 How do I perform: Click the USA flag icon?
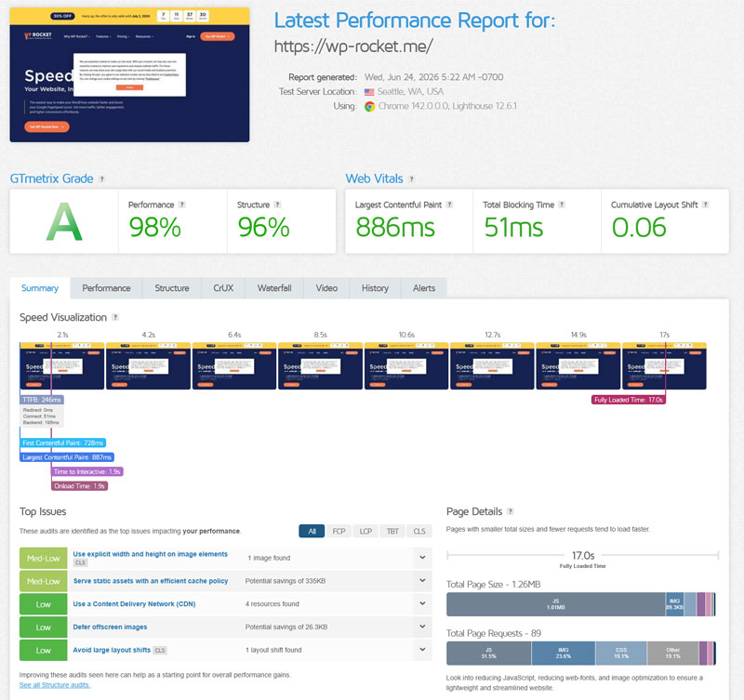[x=369, y=91]
